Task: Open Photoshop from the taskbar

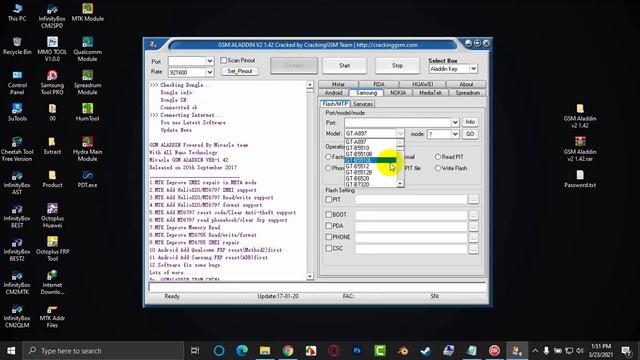Action: pos(357,351)
